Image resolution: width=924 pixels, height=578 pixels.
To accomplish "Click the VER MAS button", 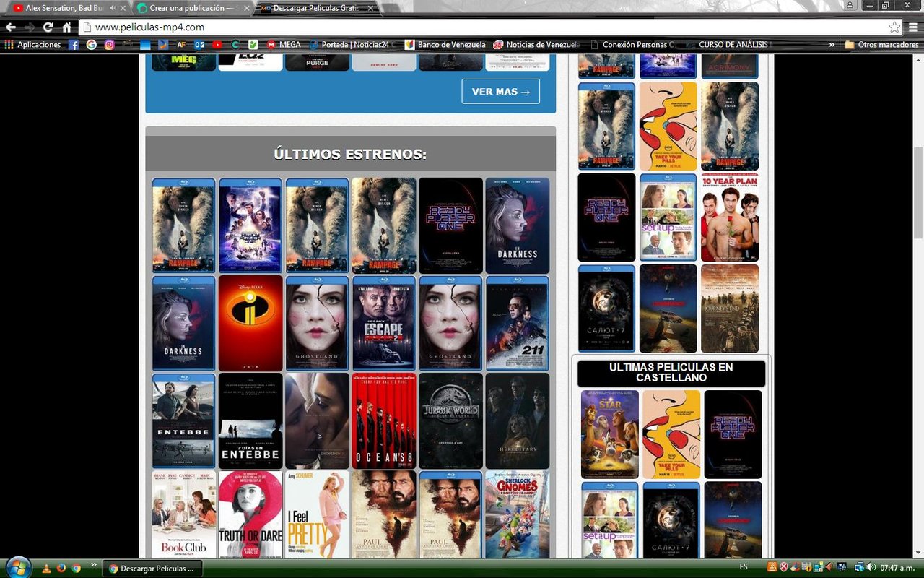I will tap(500, 91).
